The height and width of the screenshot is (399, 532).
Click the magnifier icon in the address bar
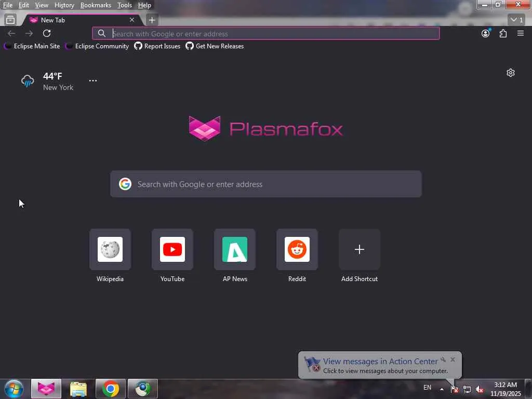coord(101,33)
